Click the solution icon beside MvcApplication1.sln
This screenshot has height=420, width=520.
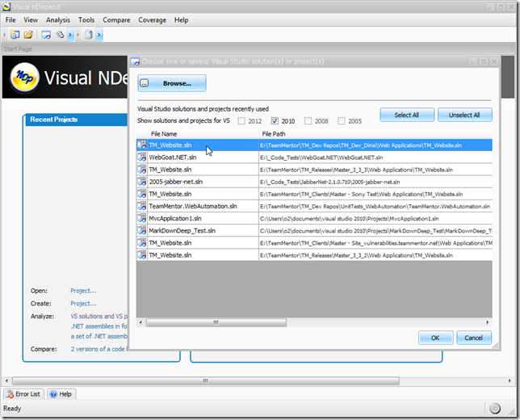point(142,218)
